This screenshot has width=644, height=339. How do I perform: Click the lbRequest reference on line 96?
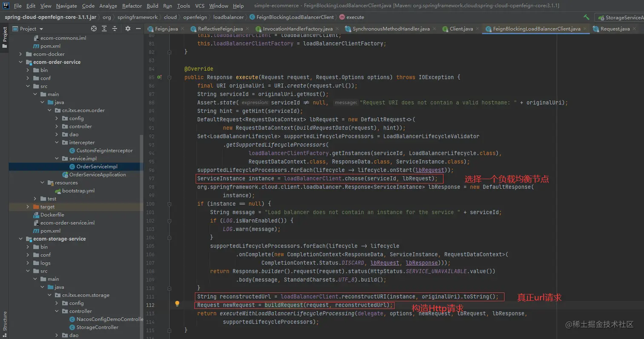430,170
